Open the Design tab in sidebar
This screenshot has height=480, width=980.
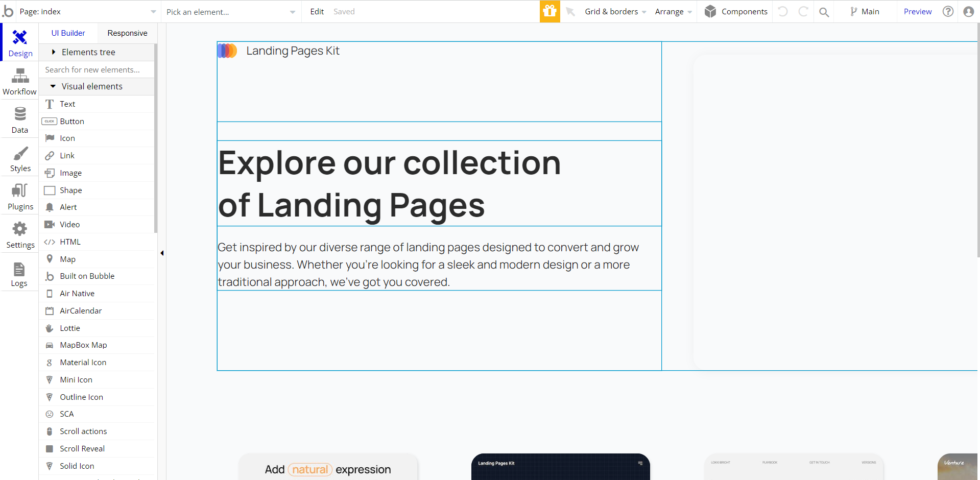[20, 42]
